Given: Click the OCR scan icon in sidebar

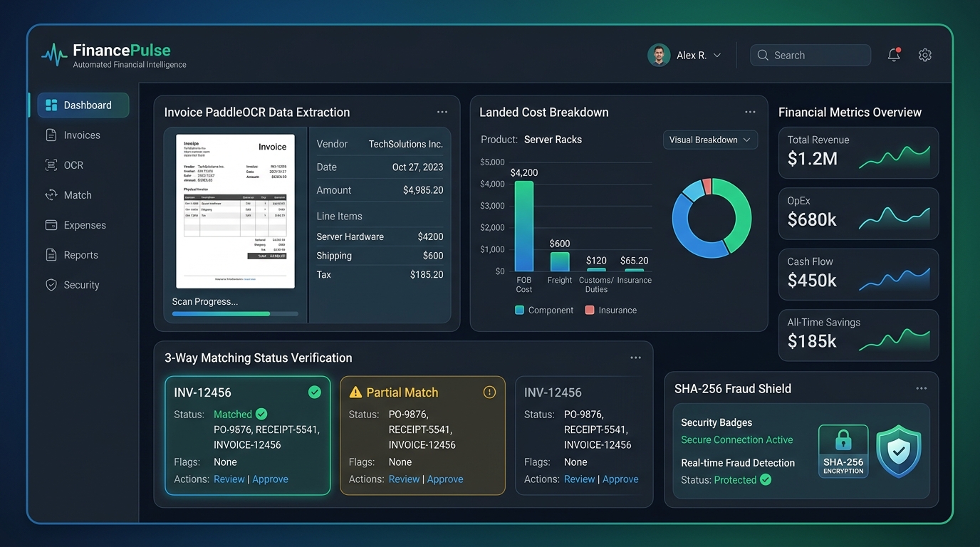Looking at the screenshot, I should [51, 165].
